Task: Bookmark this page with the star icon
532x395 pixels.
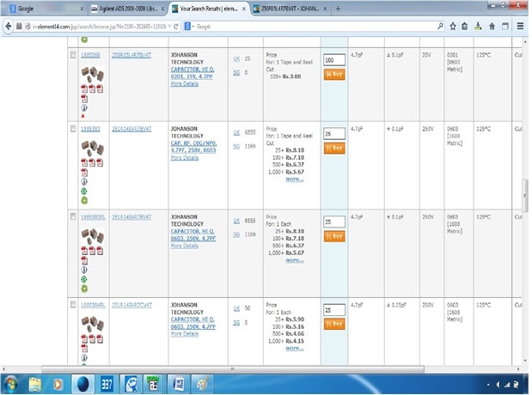Action: click(x=453, y=26)
